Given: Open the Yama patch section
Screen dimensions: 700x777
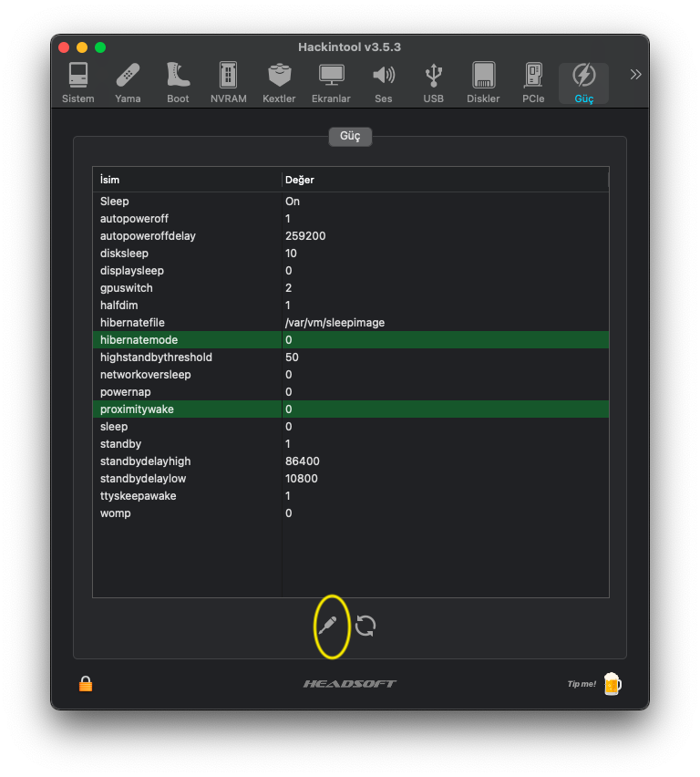Looking at the screenshot, I should point(128,83).
